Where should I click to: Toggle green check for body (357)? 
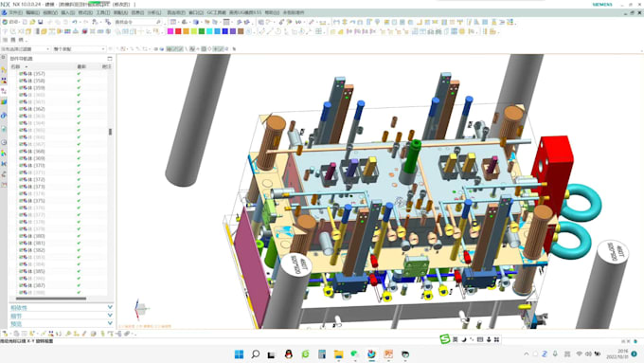click(x=79, y=74)
